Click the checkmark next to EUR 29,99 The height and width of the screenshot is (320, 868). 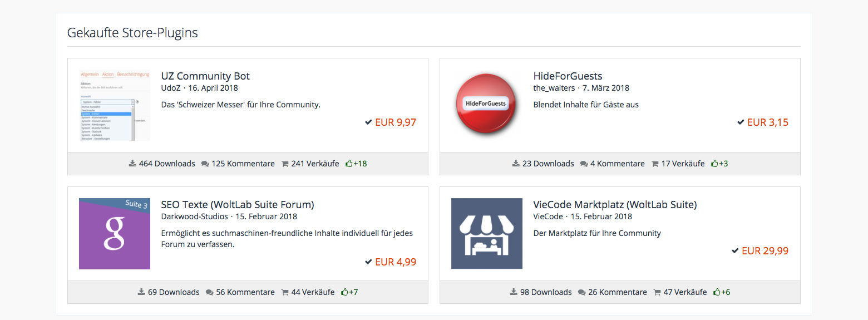[x=735, y=251]
